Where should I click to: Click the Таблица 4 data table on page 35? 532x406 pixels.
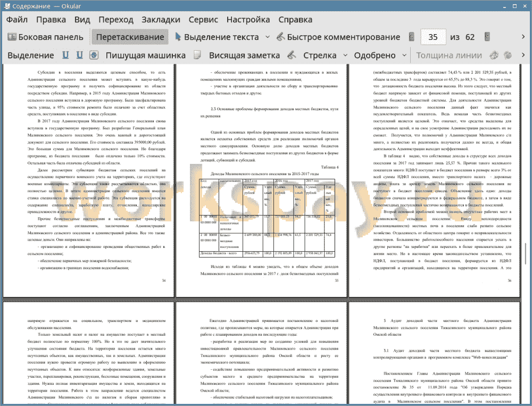pos(267,218)
